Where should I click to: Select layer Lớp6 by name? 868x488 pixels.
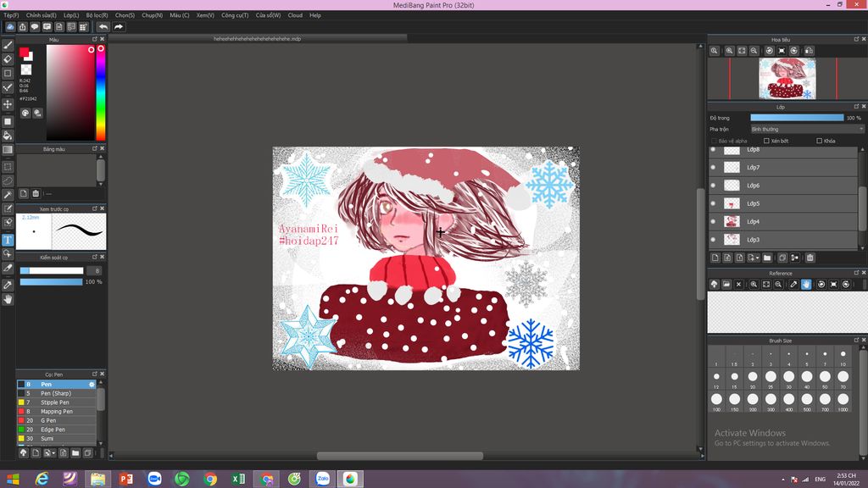click(x=753, y=186)
